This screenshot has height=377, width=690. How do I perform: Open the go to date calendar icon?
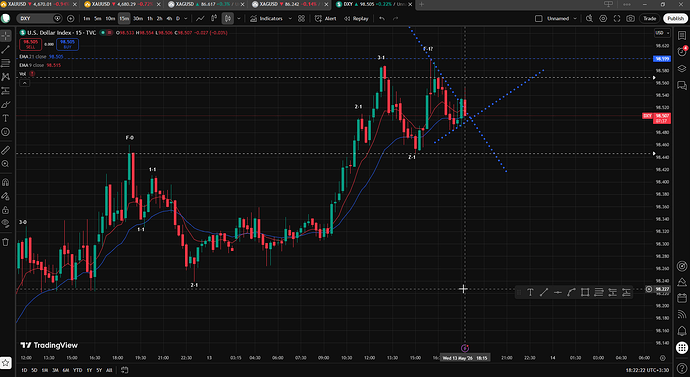[125, 370]
